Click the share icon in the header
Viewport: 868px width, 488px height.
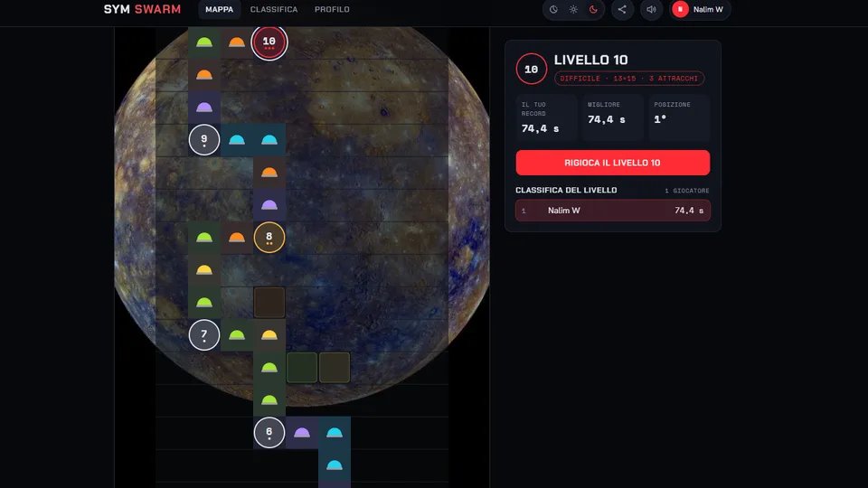point(622,9)
